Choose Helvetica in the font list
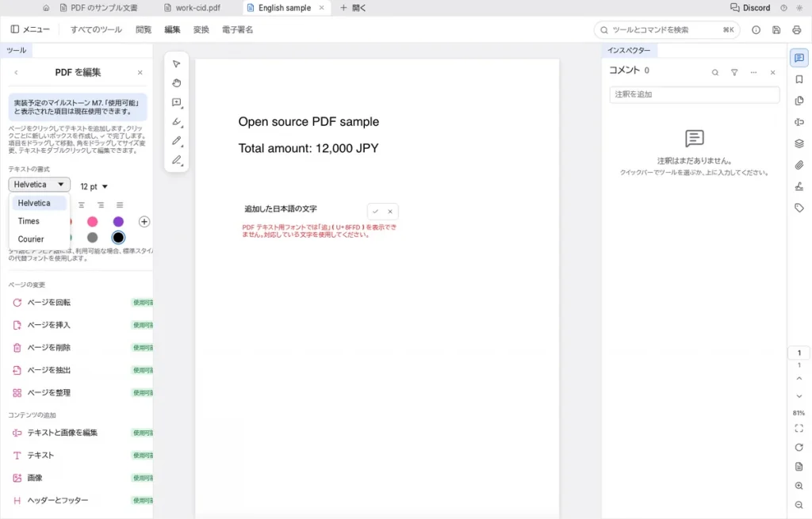This screenshot has height=519, width=812. [40, 203]
